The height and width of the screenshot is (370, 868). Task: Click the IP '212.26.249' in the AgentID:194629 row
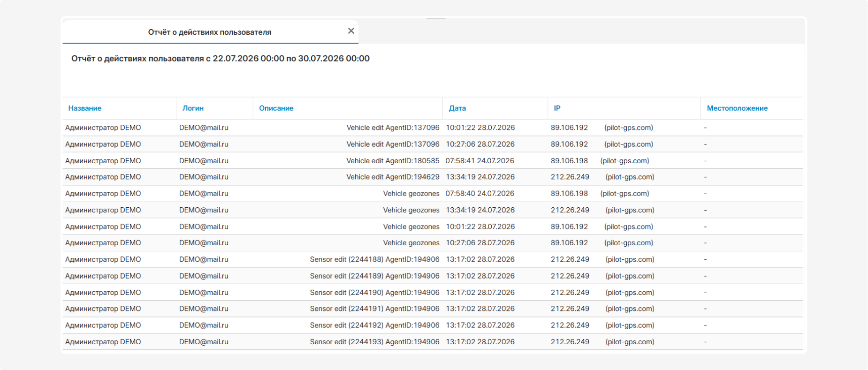coord(570,177)
